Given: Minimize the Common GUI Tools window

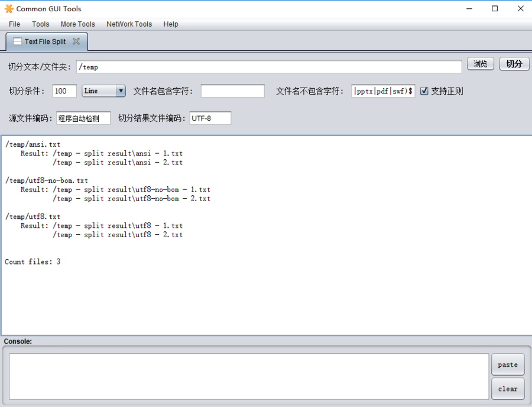Looking at the screenshot, I should [x=469, y=9].
